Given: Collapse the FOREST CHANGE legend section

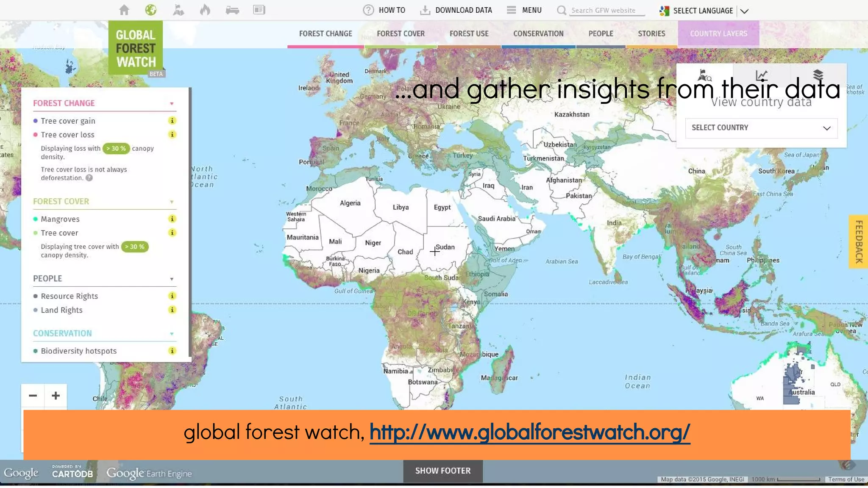Looking at the screenshot, I should click(x=172, y=104).
